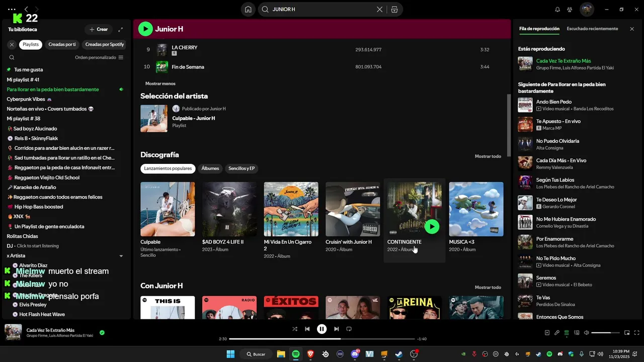Open the green saved-to-library check icon
Viewport: 644px width, 362px height.
pos(102,332)
